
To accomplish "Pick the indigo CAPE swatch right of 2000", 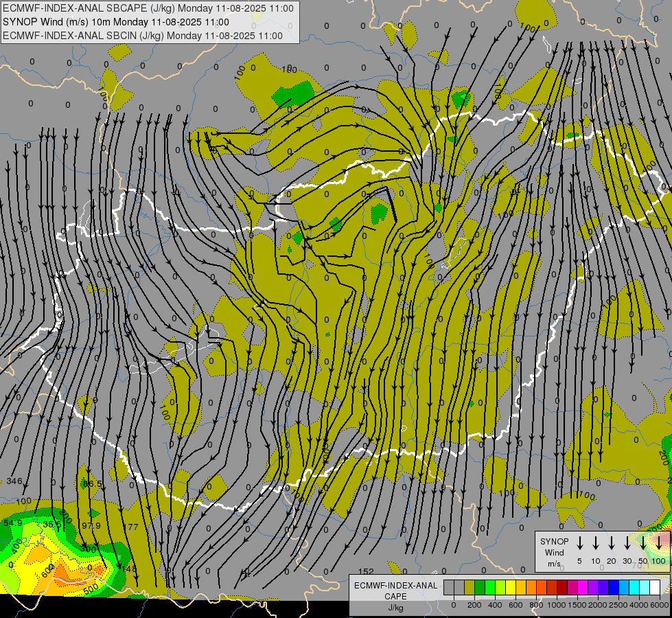I will (603, 588).
